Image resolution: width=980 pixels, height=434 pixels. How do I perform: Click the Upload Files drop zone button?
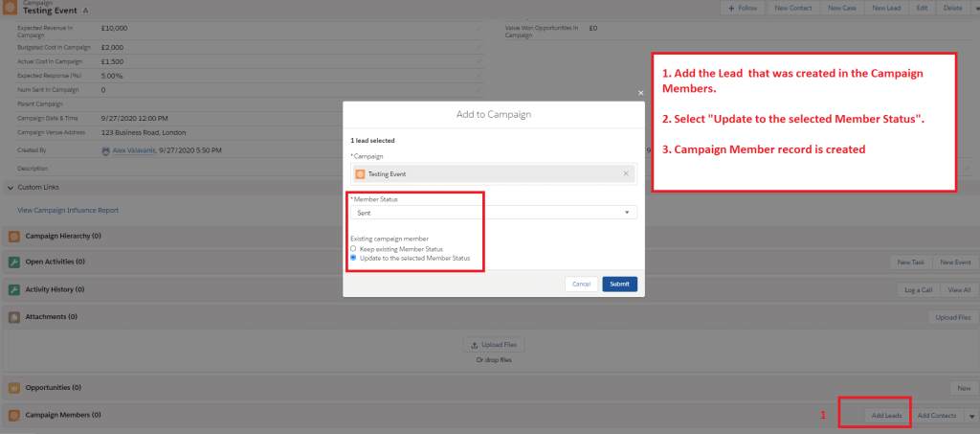pos(494,345)
